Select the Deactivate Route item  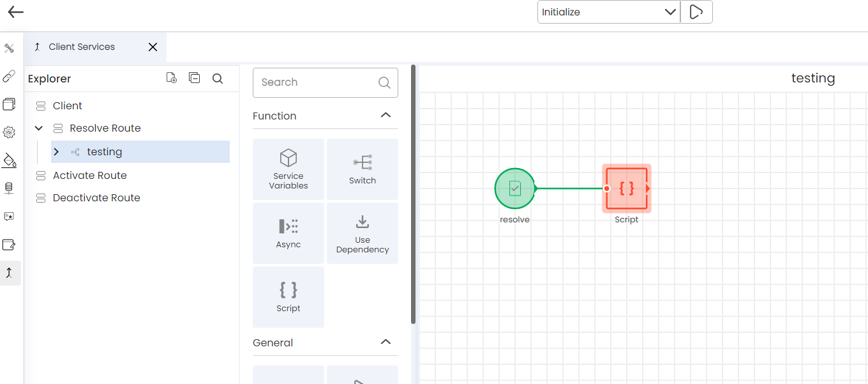[96, 198]
